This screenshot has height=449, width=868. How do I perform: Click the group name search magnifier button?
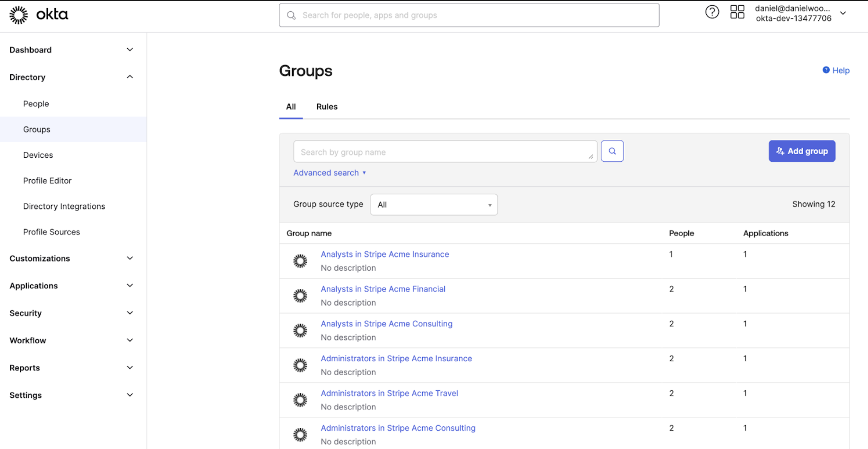coord(612,151)
